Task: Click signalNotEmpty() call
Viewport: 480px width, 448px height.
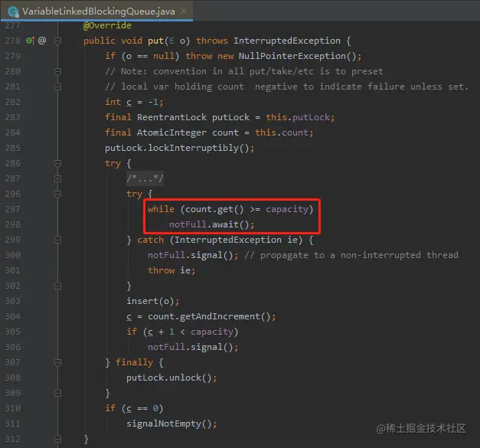Action: [x=171, y=423]
